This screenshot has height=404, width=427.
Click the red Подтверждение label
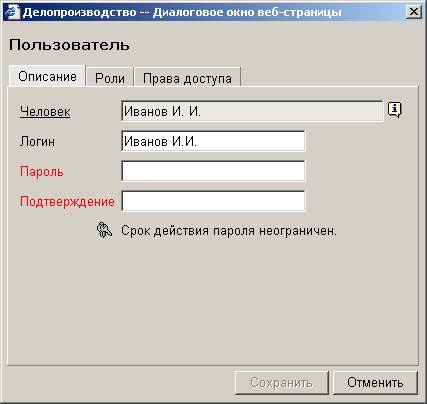[x=67, y=201]
